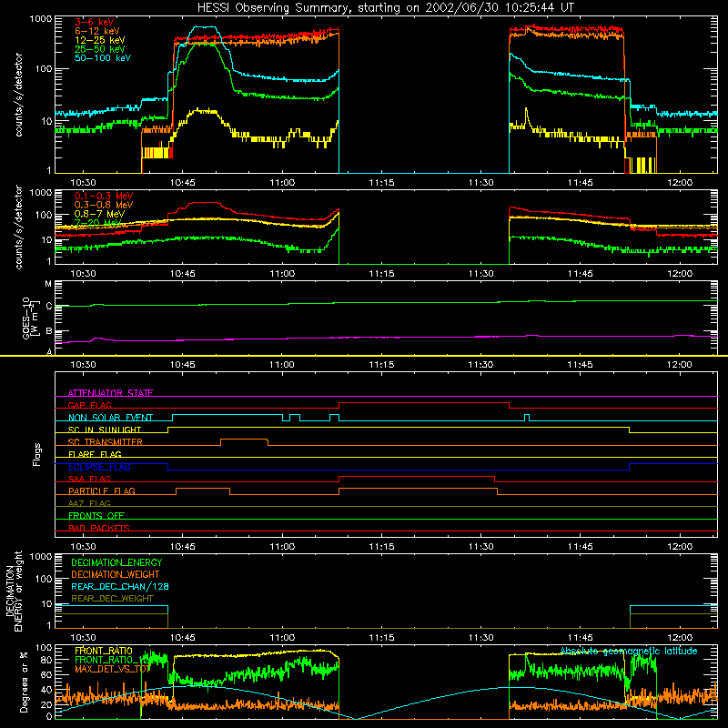Click the vertical Flags axis title
Viewport: 728px width, 728px height.
pyautogui.click(x=36, y=454)
